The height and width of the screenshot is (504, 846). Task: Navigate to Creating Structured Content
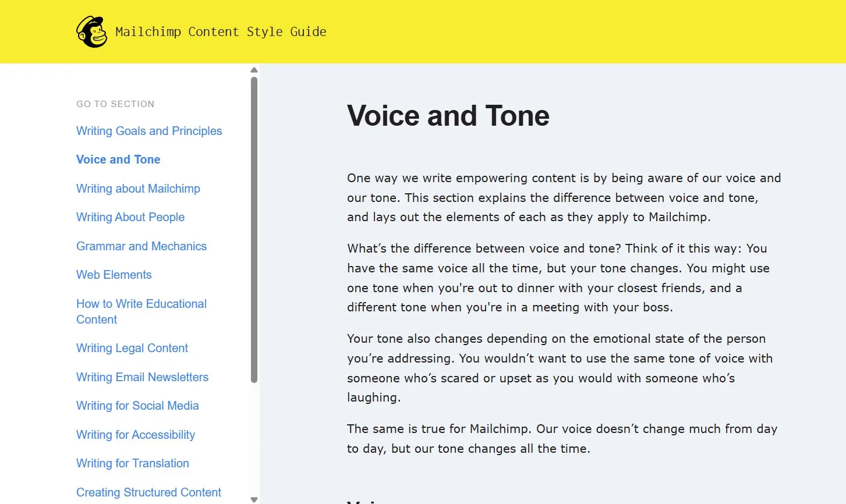pyautogui.click(x=148, y=492)
